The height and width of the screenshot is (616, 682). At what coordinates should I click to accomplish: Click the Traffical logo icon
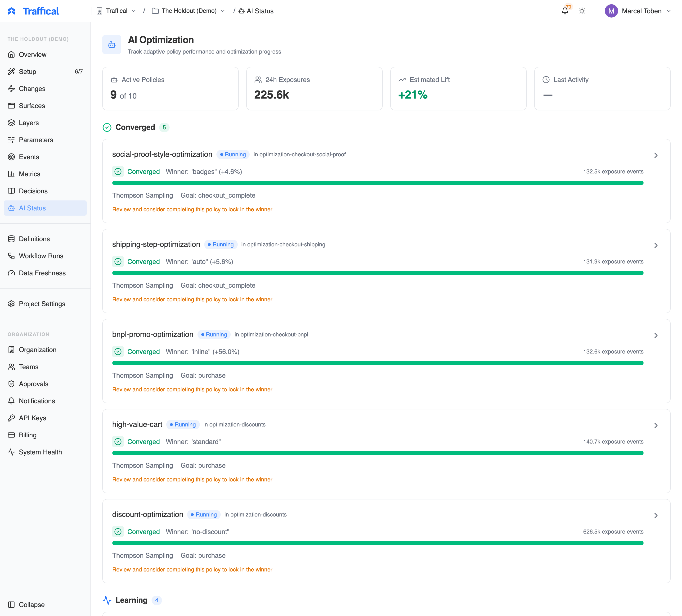12,11
